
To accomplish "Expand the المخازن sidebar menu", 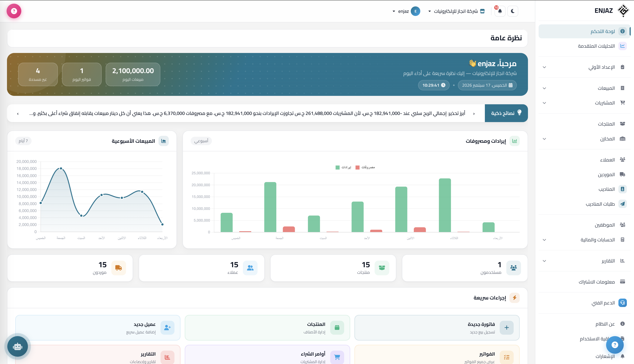I will pyautogui.click(x=584, y=139).
